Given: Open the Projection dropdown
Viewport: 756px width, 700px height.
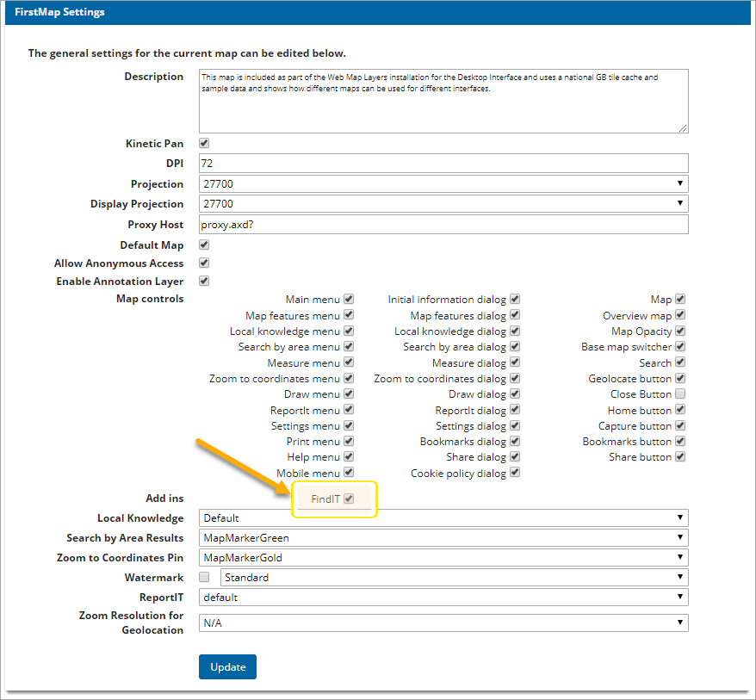Looking at the screenshot, I should (x=443, y=183).
